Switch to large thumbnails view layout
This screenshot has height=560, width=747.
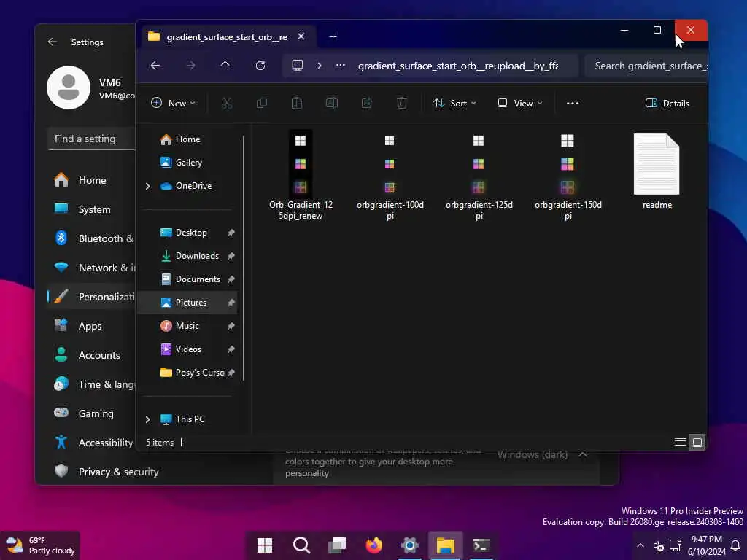coord(697,443)
